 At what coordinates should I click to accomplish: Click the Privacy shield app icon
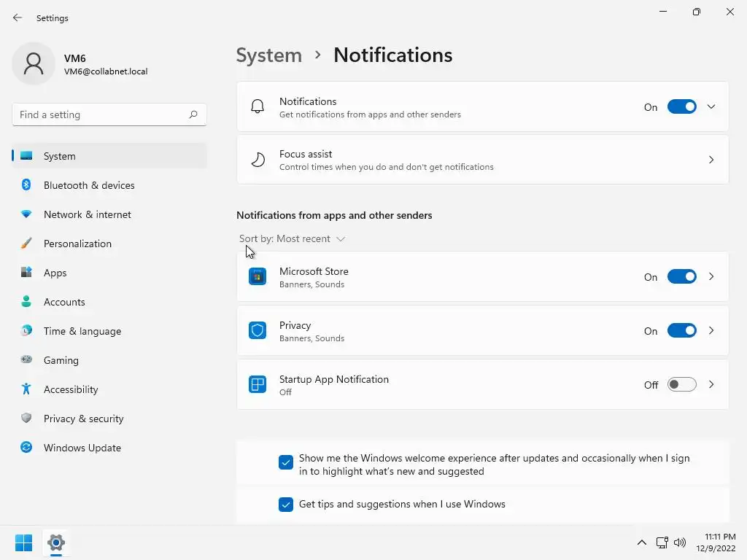coord(258,330)
